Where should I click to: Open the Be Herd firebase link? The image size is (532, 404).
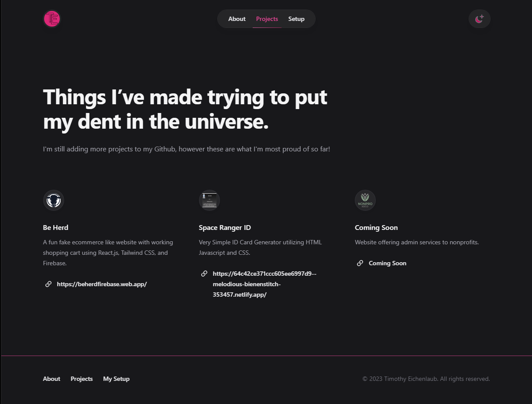(x=102, y=284)
